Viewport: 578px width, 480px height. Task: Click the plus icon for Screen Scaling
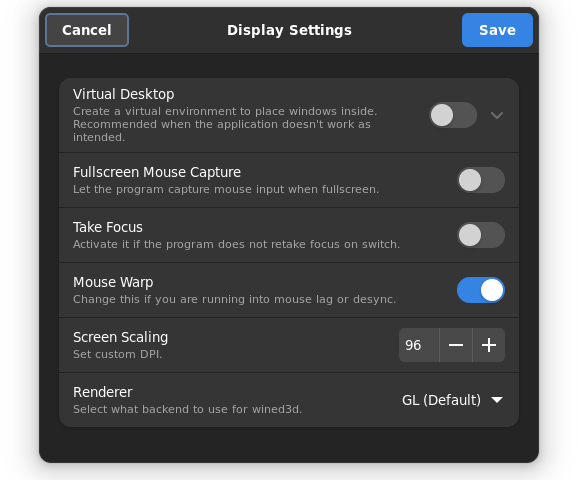489,345
